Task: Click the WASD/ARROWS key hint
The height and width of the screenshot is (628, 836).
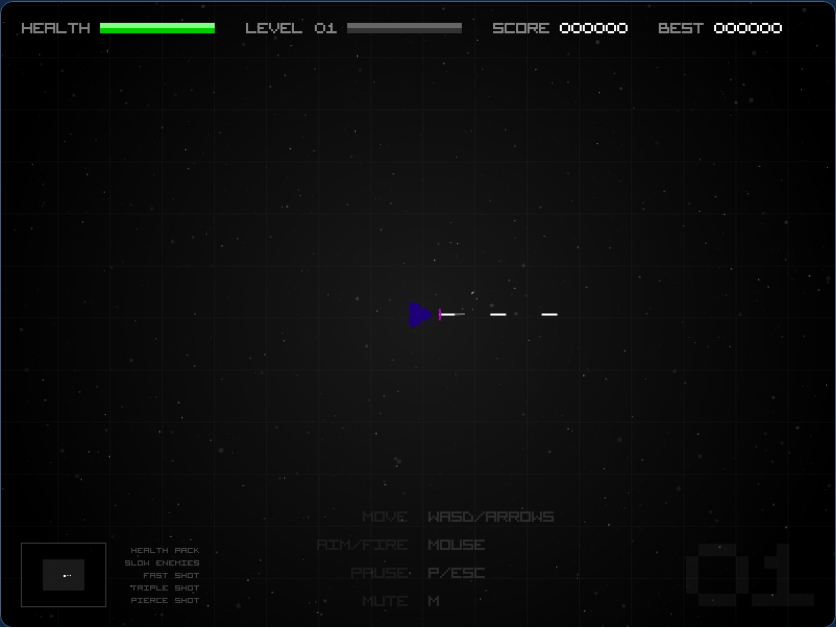Action: tap(491, 517)
